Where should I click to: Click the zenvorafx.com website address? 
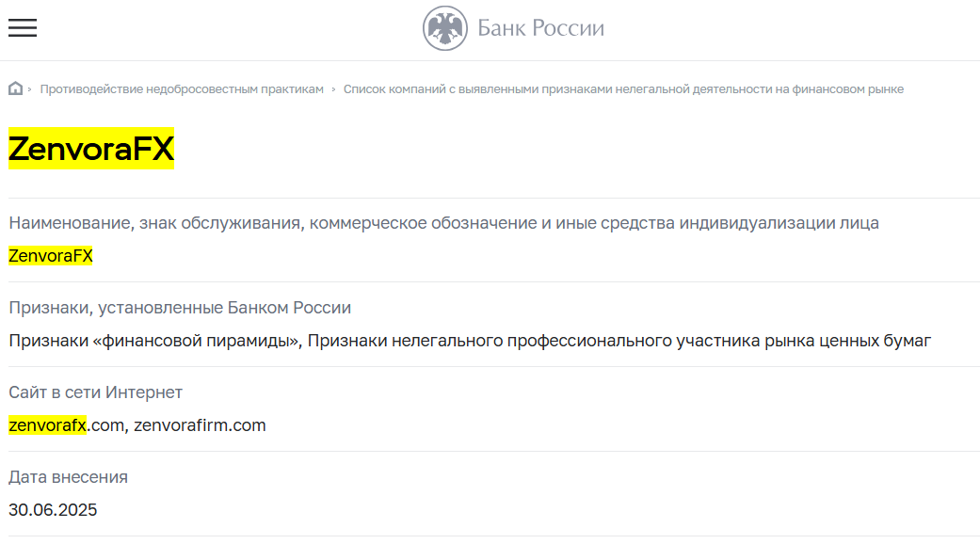[x=66, y=425]
